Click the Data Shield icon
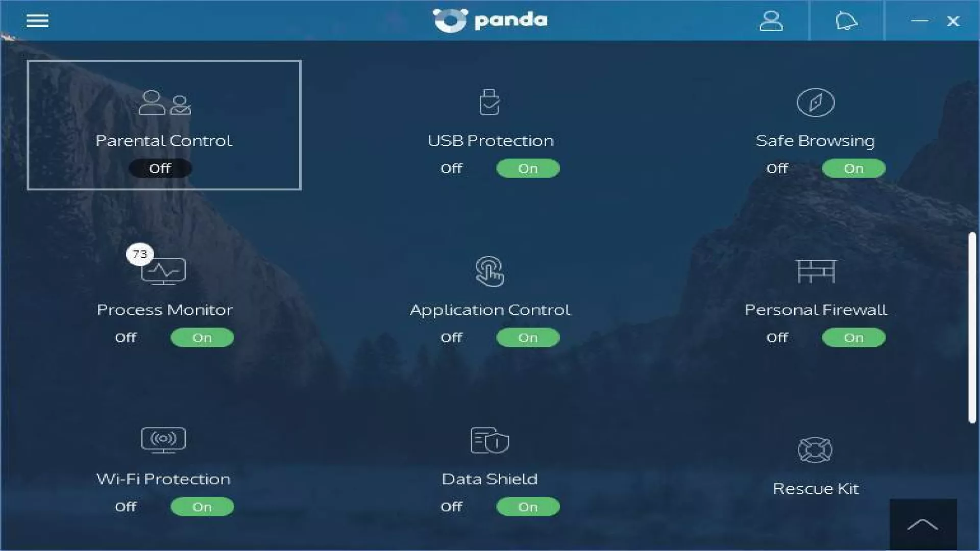The width and height of the screenshot is (980, 551). point(489,441)
